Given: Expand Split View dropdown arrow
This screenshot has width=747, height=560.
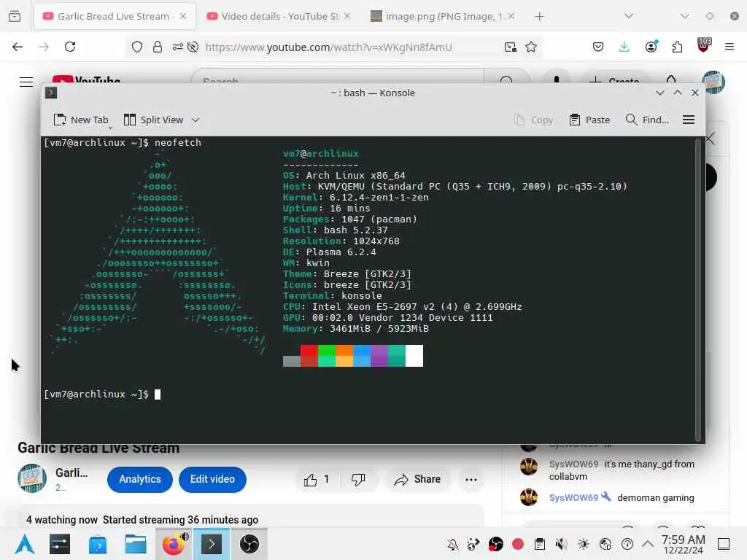Looking at the screenshot, I should click(x=196, y=120).
